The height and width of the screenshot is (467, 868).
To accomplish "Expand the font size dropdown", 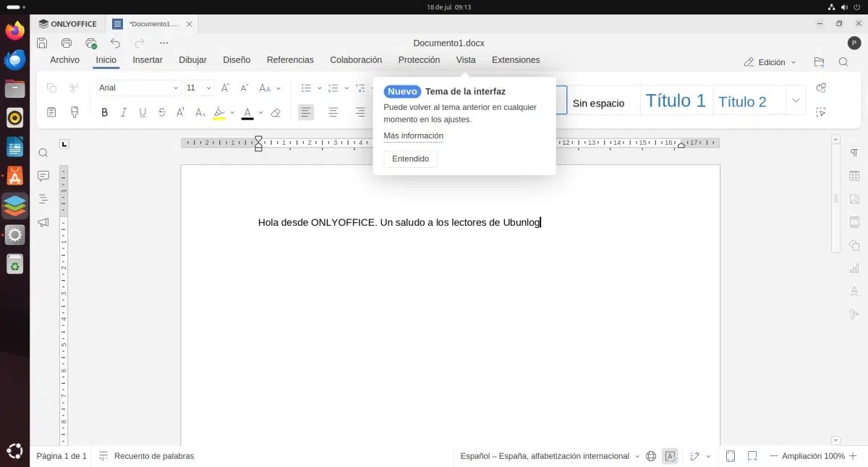I will coord(210,88).
